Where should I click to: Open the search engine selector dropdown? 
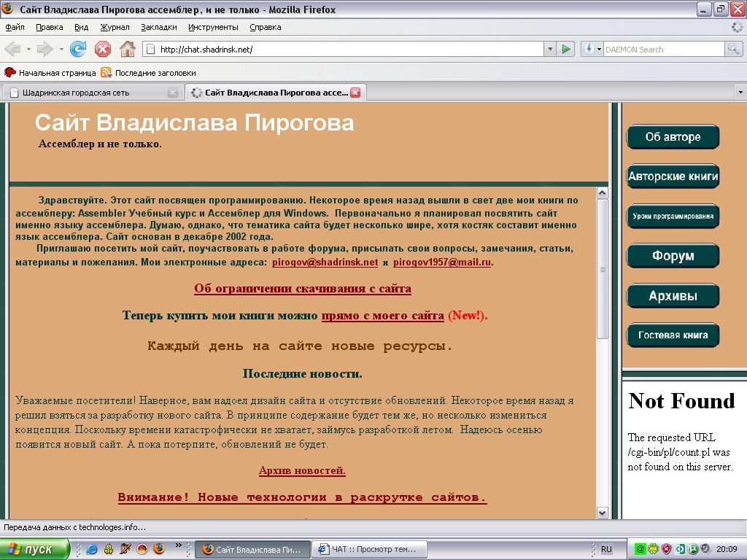click(600, 49)
